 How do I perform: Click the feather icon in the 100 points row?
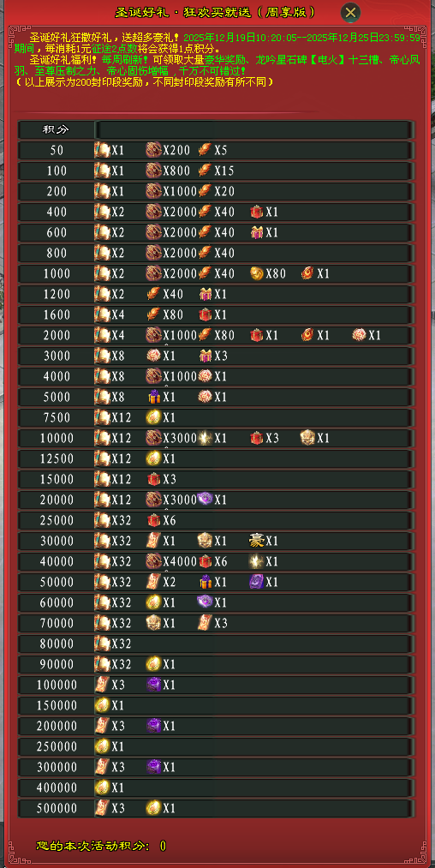(x=205, y=171)
